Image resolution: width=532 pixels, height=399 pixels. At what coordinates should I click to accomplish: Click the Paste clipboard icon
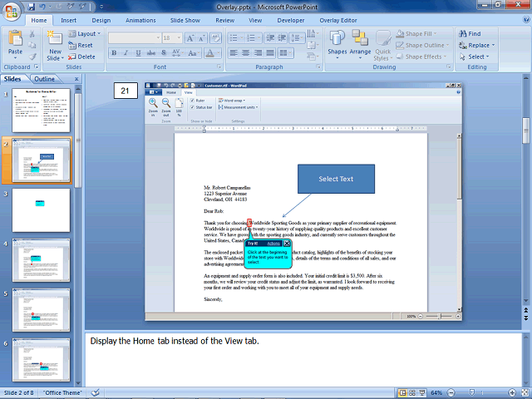[x=15, y=38]
